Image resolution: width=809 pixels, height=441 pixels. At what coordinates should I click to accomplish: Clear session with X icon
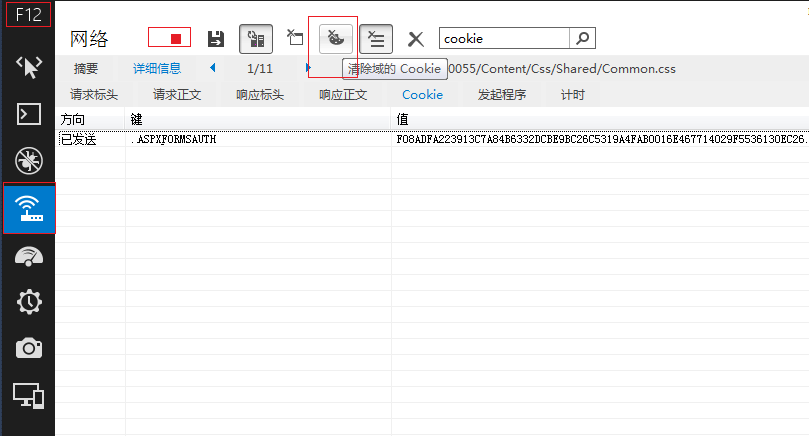point(416,39)
